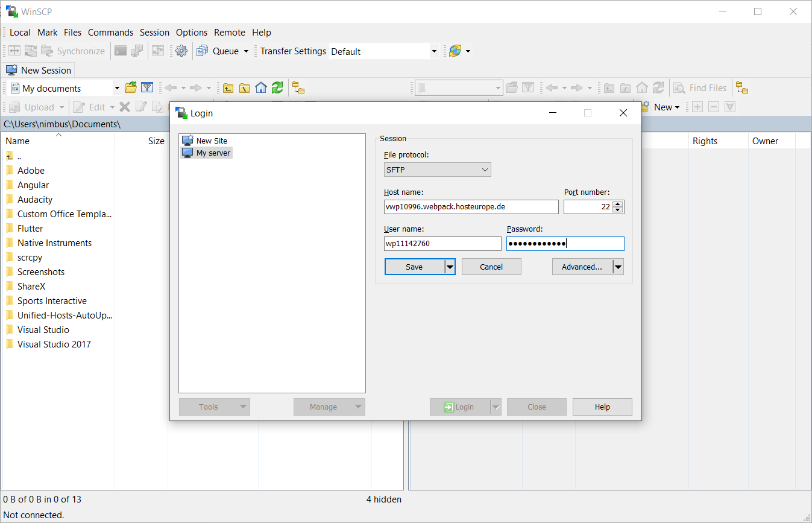Open the Transfer Settings Default combo box

click(384, 51)
